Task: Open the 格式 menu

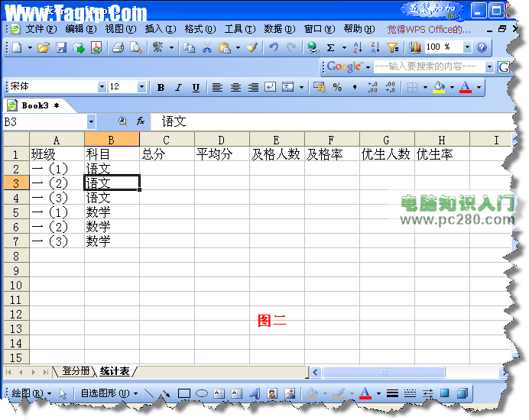Action: point(200,29)
